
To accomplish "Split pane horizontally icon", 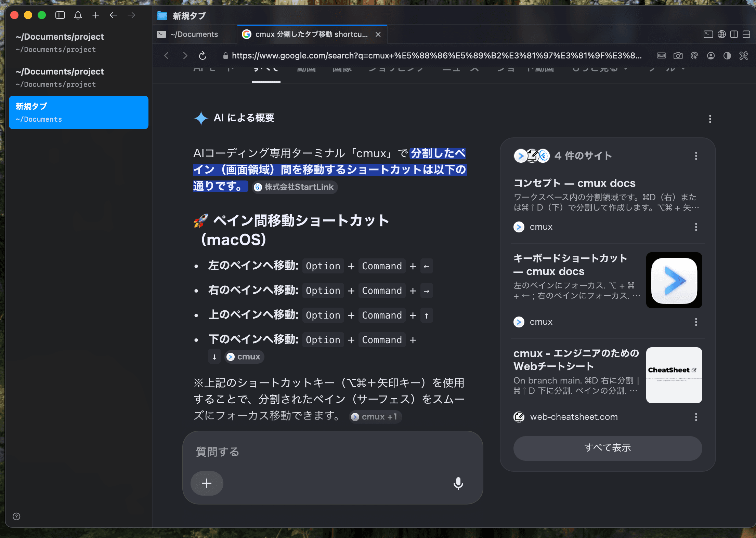I will pos(746,34).
